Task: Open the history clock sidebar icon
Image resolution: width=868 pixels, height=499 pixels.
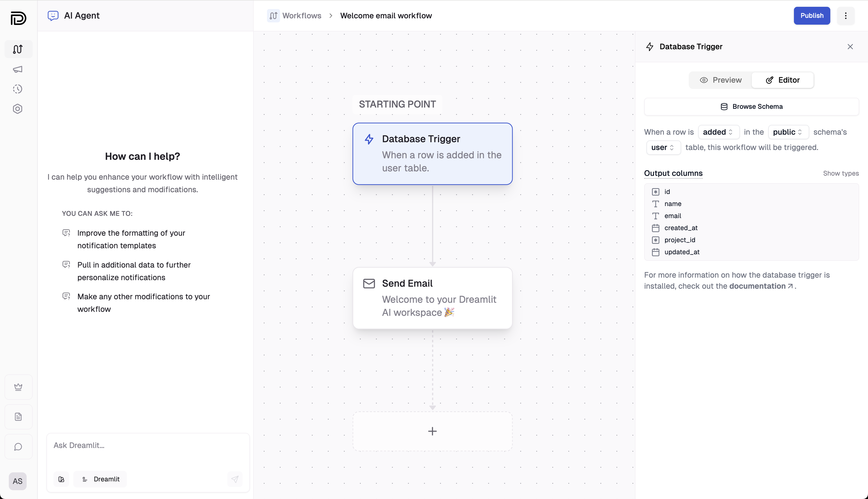Action: coord(18,89)
